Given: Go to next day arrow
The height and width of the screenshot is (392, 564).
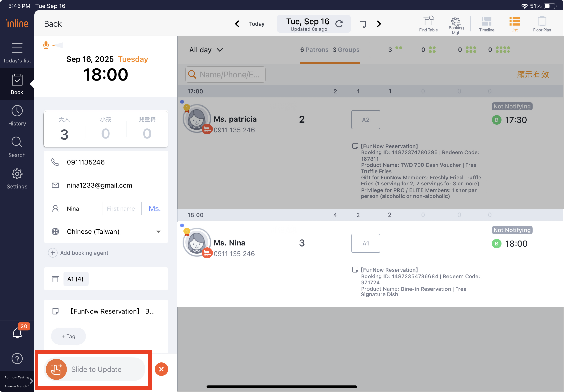Looking at the screenshot, I should (379, 24).
